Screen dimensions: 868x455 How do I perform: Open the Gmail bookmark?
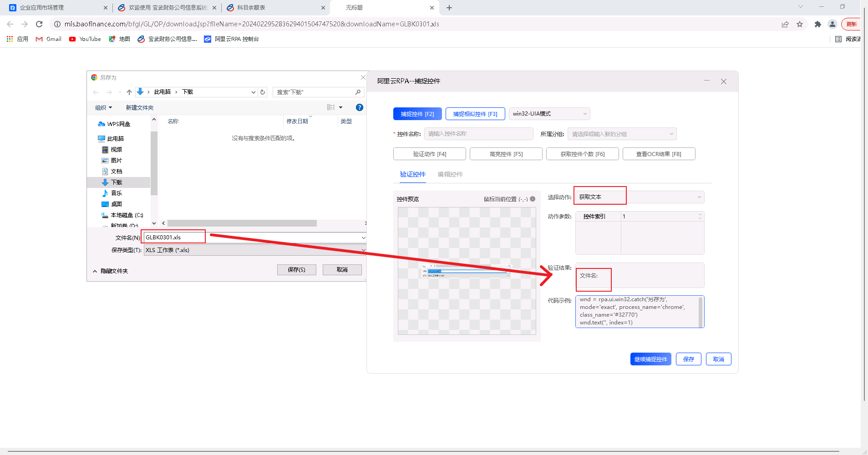(49, 39)
